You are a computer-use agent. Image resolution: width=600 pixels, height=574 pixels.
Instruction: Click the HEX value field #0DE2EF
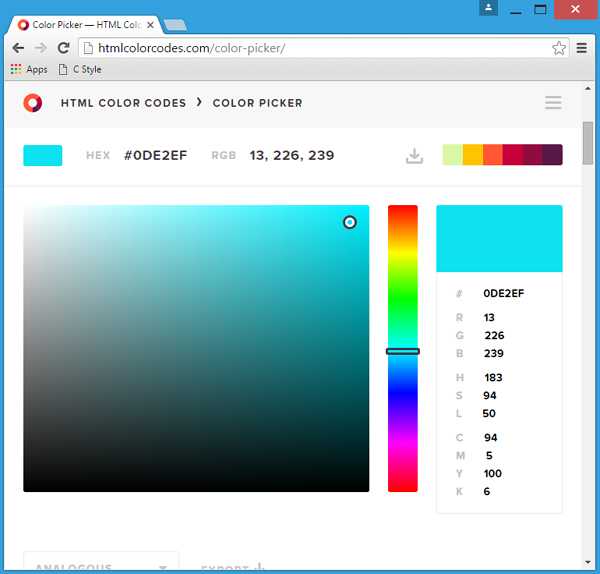coord(155,156)
